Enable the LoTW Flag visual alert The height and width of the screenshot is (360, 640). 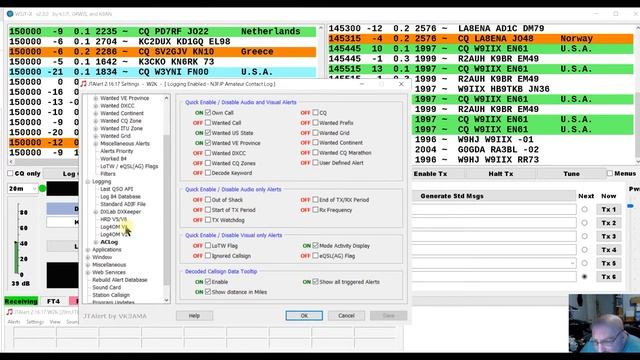click(x=208, y=245)
